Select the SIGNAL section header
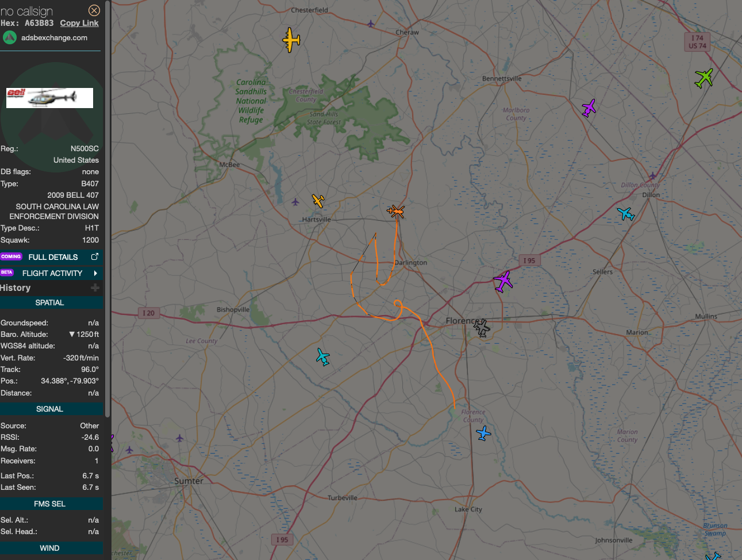Viewport: 742px width, 560px height. (50, 409)
